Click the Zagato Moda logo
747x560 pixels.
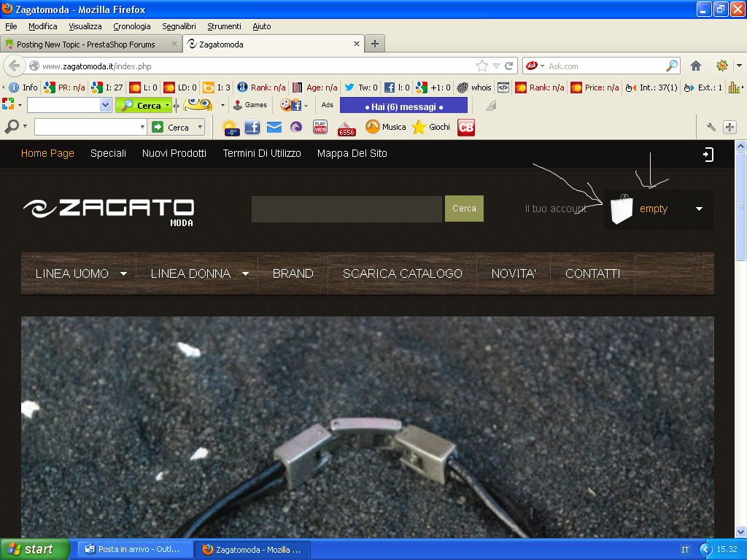(x=109, y=212)
